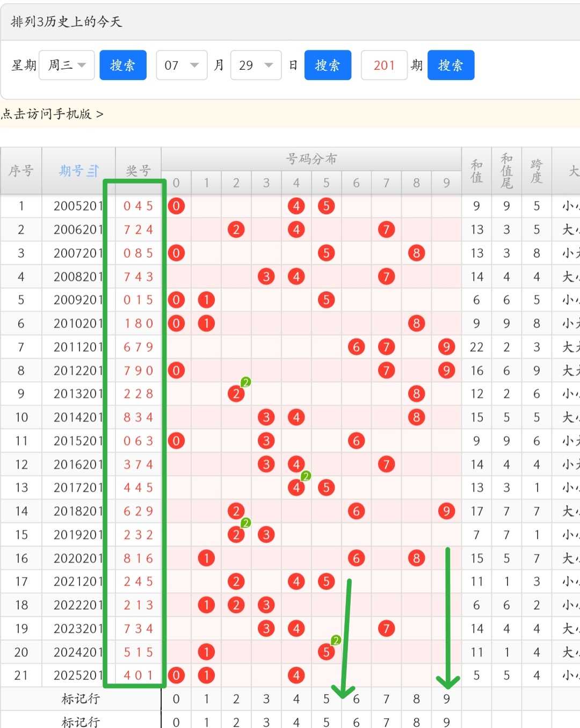The width and height of the screenshot is (580, 728).
Task: Click red ball 1 in row 2009201
Action: coord(206,300)
